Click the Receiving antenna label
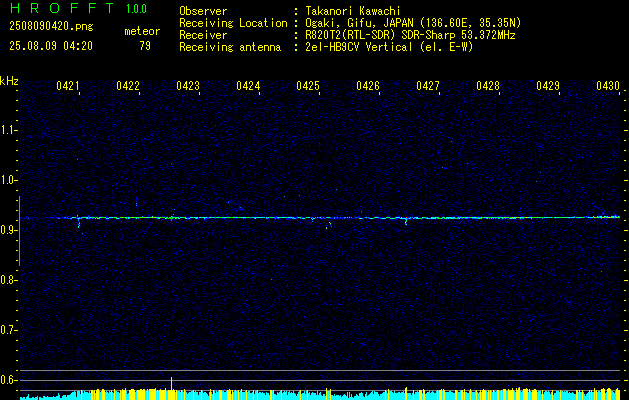The image size is (629, 400). pos(230,47)
